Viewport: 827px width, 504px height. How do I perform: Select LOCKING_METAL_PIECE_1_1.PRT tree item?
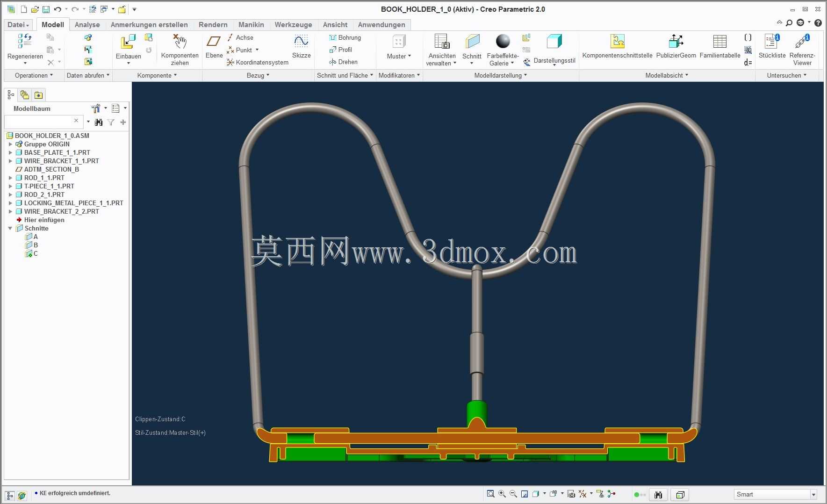73,203
